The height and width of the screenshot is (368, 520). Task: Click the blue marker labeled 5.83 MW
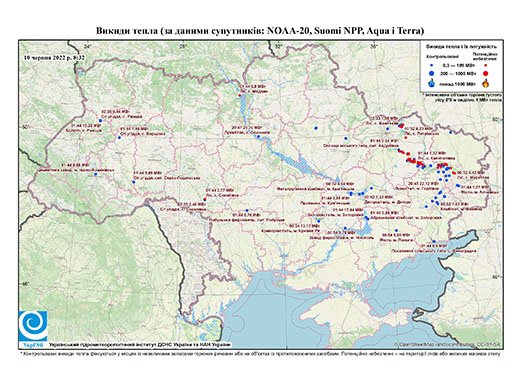tap(396, 230)
